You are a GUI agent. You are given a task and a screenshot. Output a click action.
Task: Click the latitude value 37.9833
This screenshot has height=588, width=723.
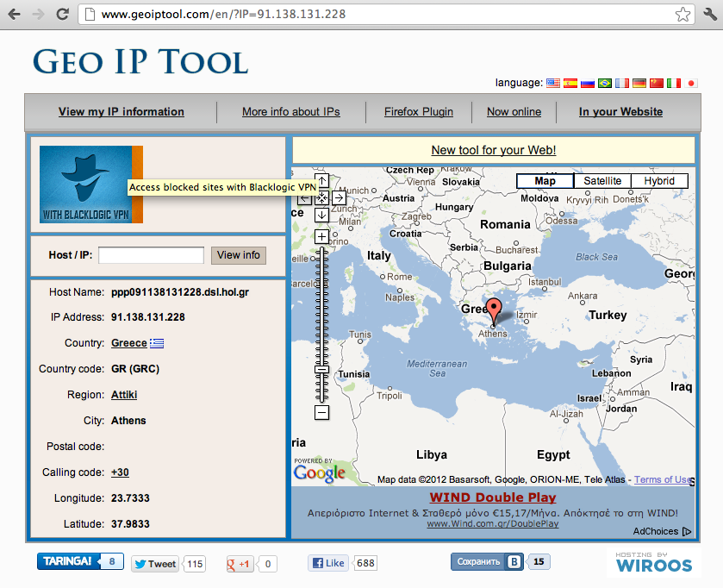[x=130, y=524]
